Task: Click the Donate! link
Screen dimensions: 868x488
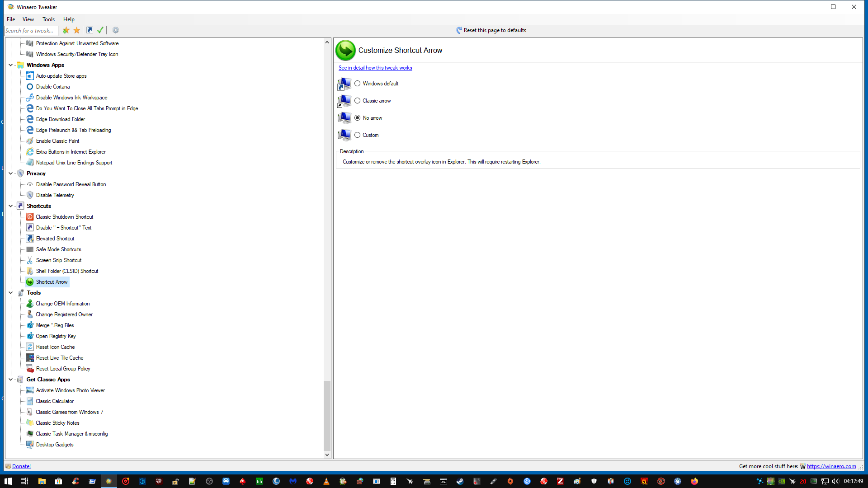Action: coord(21,466)
